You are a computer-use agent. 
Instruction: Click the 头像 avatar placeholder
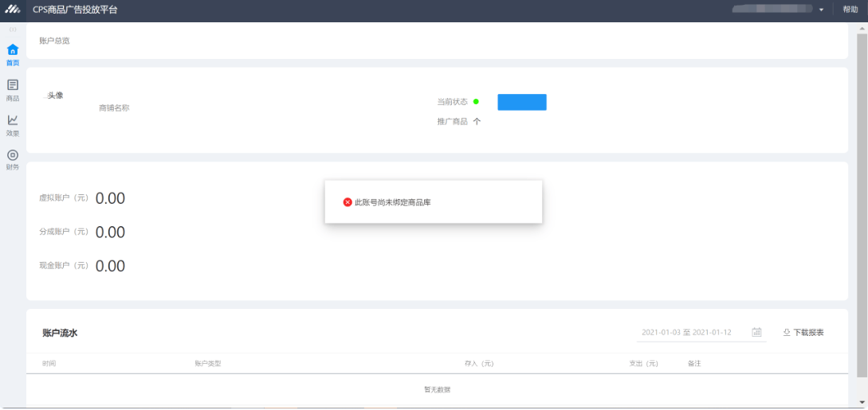click(53, 96)
